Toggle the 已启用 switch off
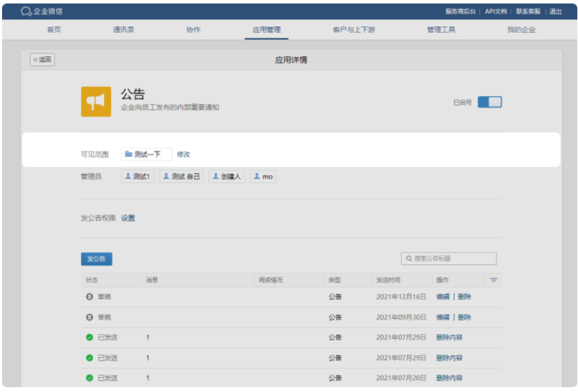This screenshot has width=578, height=392. click(x=489, y=103)
